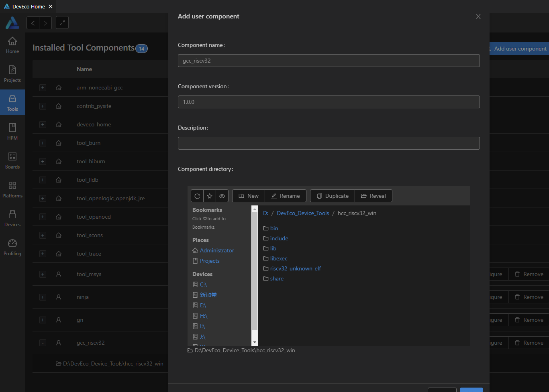Click the refresh icon in file browser
This screenshot has height=392, width=549.
pos(197,196)
